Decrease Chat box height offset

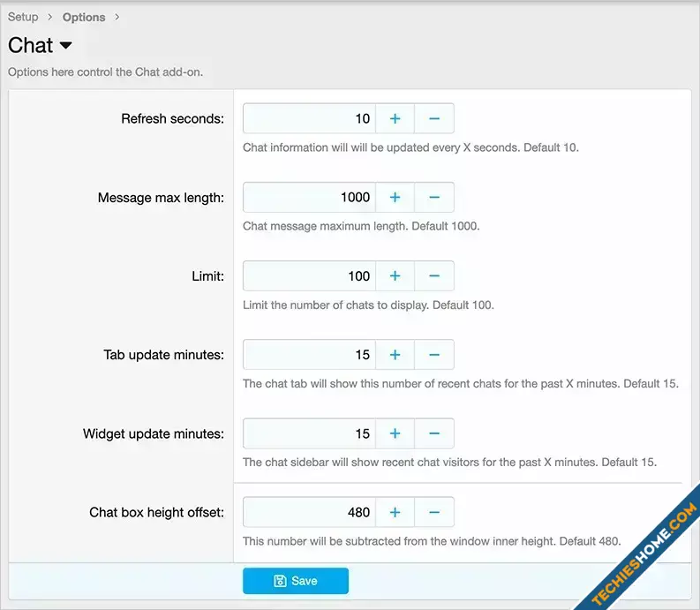[x=434, y=512]
